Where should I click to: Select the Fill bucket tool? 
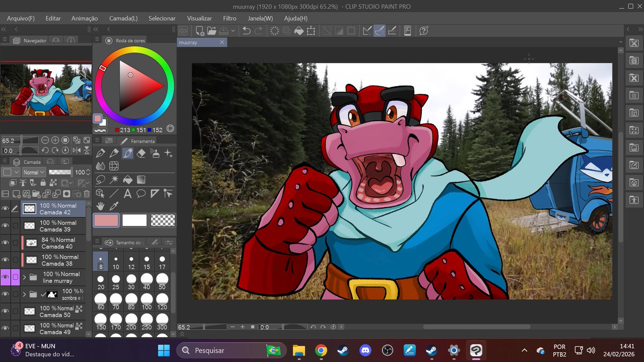point(128,180)
